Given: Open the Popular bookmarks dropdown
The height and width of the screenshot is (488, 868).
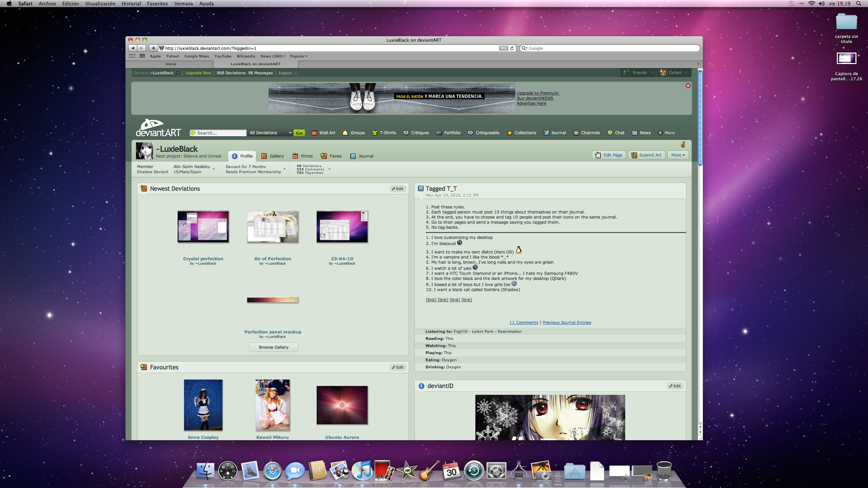Looking at the screenshot, I should click(299, 56).
